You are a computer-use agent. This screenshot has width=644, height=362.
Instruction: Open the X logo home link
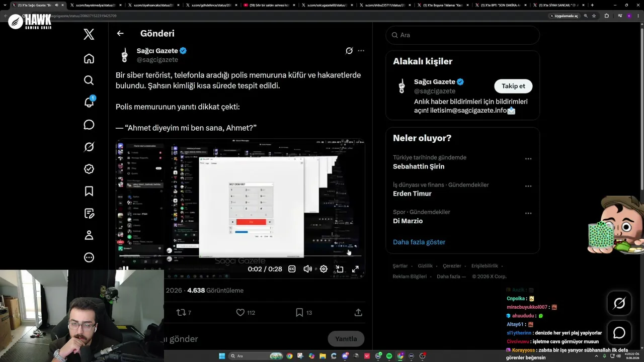tap(89, 34)
